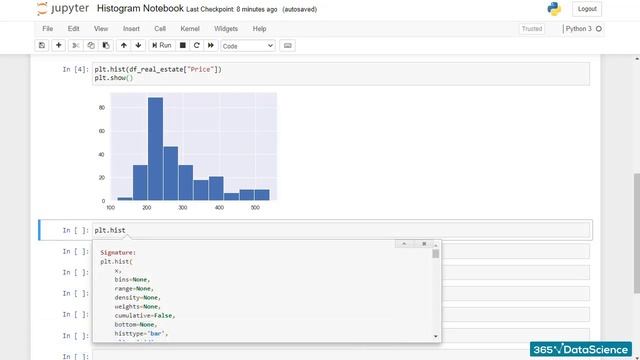Image resolution: width=640 pixels, height=360 pixels.
Task: Open the Widgets menu
Action: point(226,29)
